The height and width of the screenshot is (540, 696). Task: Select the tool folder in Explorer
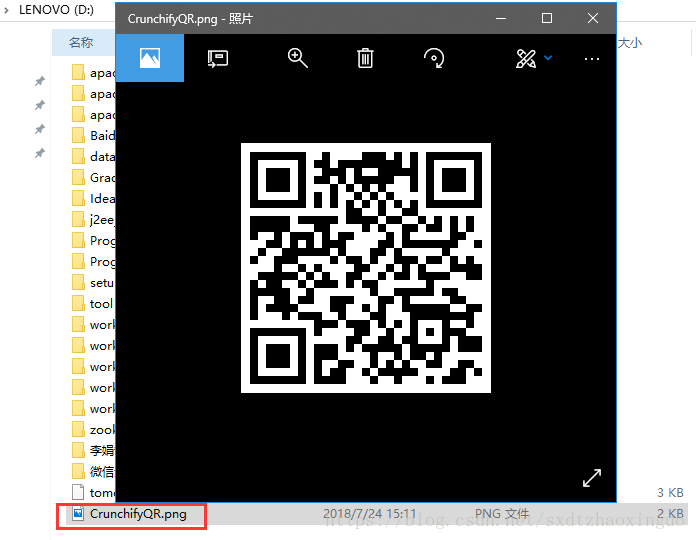coord(102,304)
